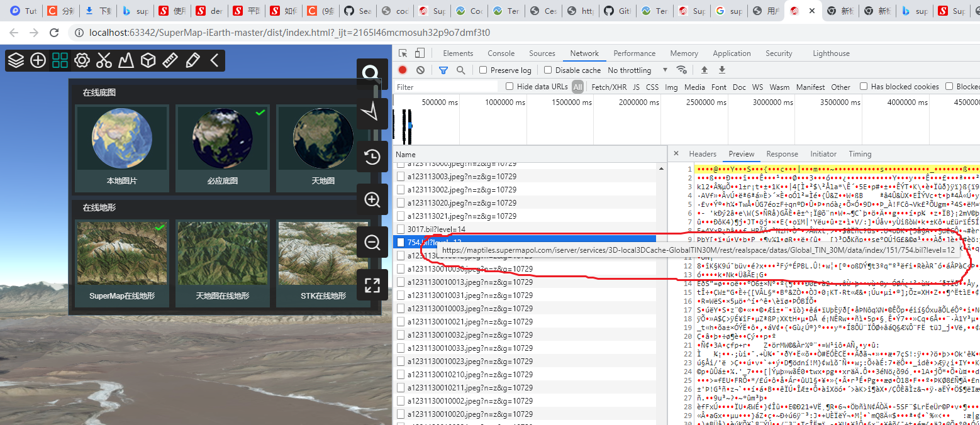Screen dimensions: 980x425
Task: Click the scissors clipping tool icon
Action: 104,60
